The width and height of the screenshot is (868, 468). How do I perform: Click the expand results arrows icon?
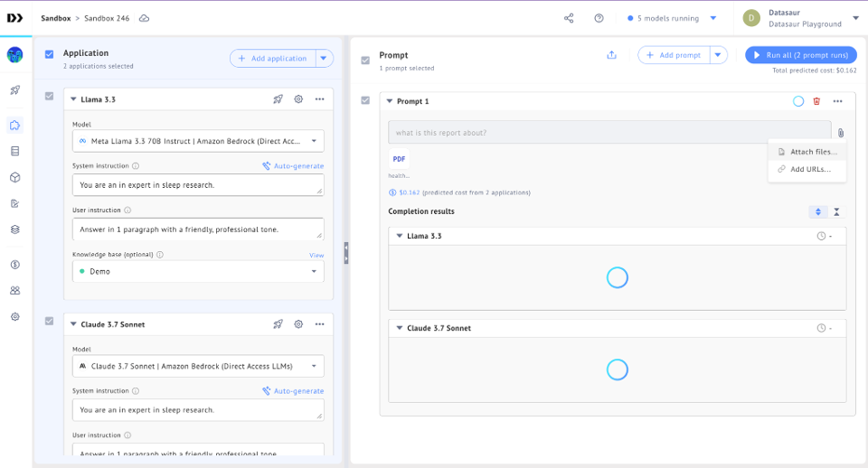[x=818, y=212]
